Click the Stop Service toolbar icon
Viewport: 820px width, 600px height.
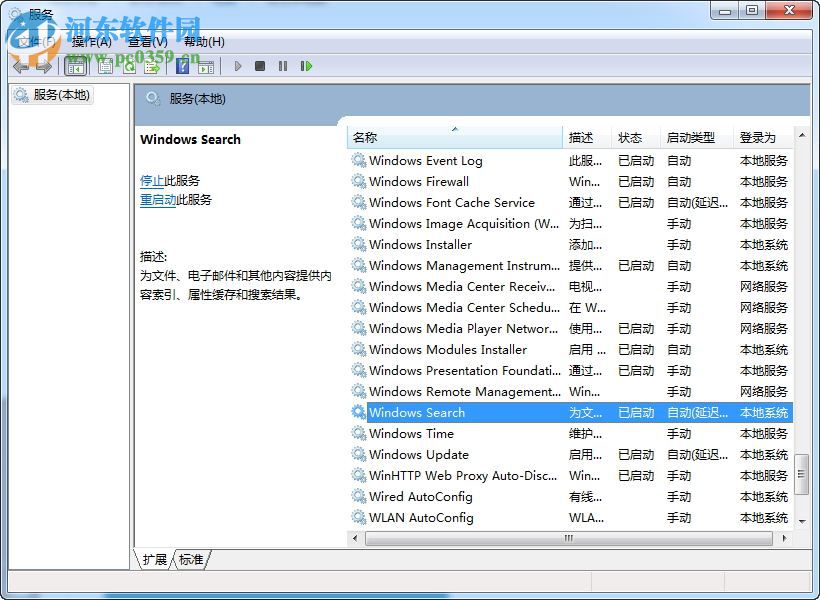click(x=262, y=66)
